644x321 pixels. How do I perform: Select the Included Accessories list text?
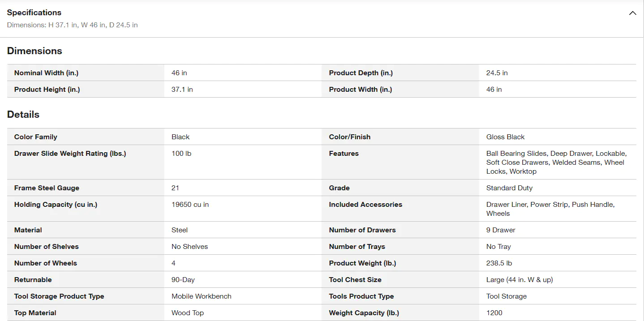tap(550, 209)
